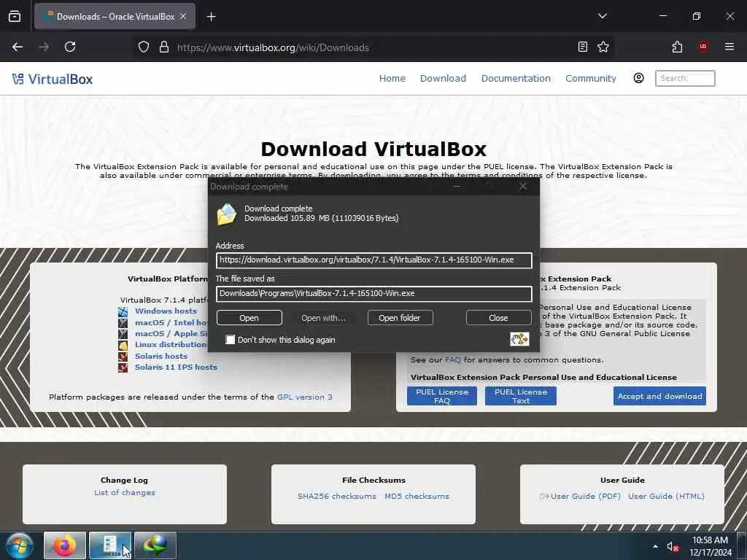Toggle reader view icon
747x560 pixels.
pos(582,47)
